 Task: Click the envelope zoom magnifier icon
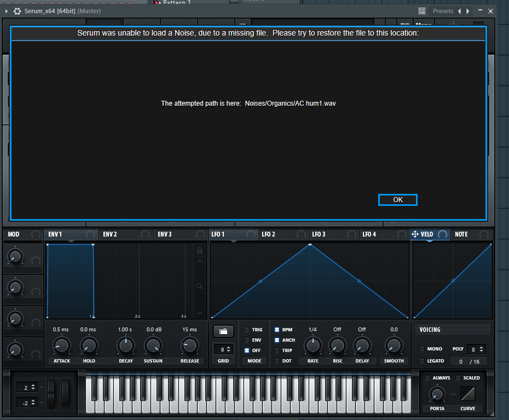(200, 286)
